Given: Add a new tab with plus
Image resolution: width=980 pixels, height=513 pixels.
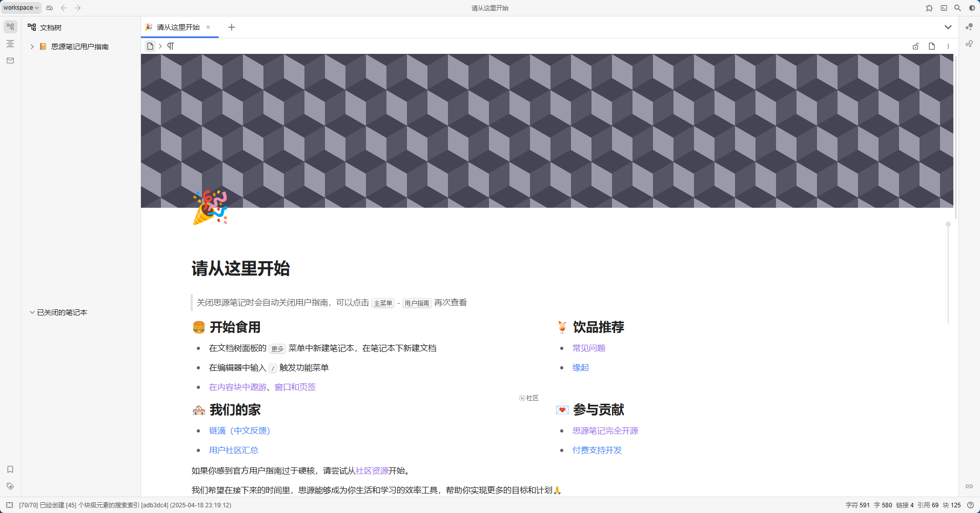Looking at the screenshot, I should (232, 27).
